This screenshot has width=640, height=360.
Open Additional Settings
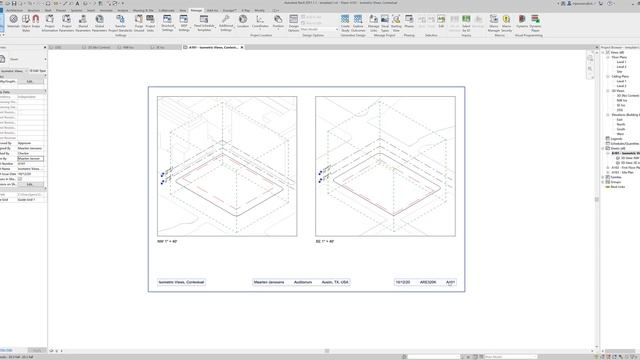pyautogui.click(x=226, y=22)
